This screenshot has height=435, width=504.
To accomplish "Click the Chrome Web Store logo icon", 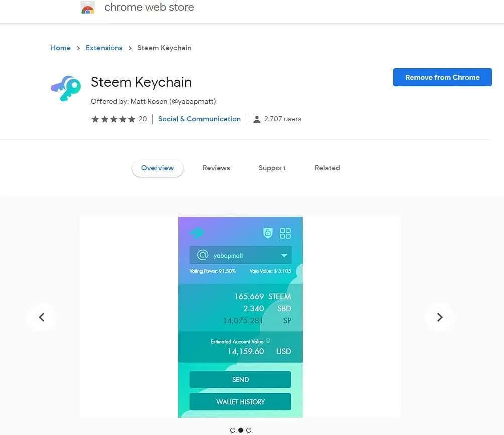I will point(88,8).
